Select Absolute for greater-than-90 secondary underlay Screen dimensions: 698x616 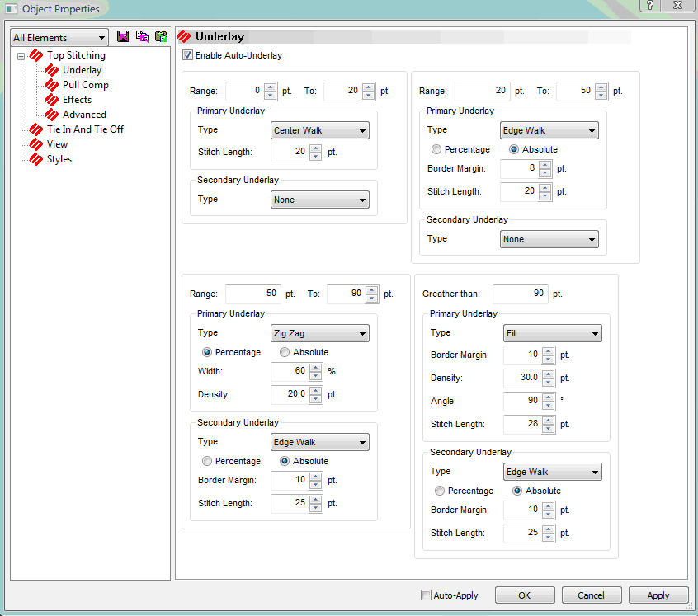[x=516, y=491]
